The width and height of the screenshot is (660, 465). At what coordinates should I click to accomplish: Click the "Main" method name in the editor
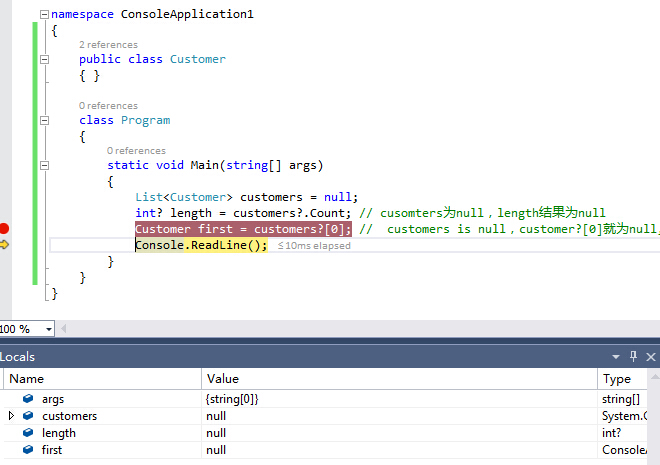pyautogui.click(x=205, y=165)
